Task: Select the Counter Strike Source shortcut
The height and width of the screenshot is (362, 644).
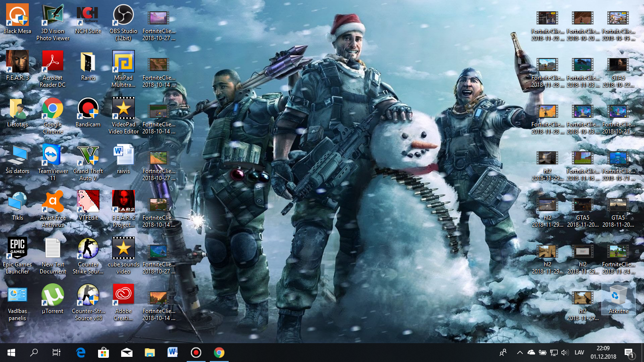Action: point(88,256)
